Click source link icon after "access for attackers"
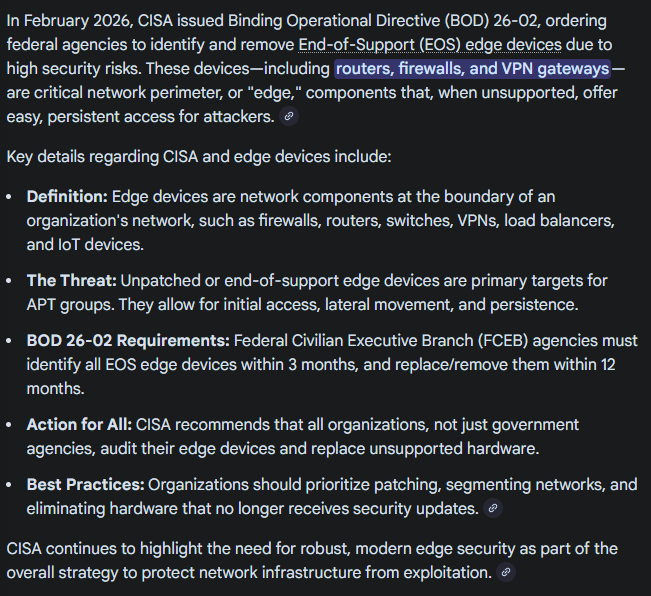This screenshot has height=596, width=651. click(290, 117)
